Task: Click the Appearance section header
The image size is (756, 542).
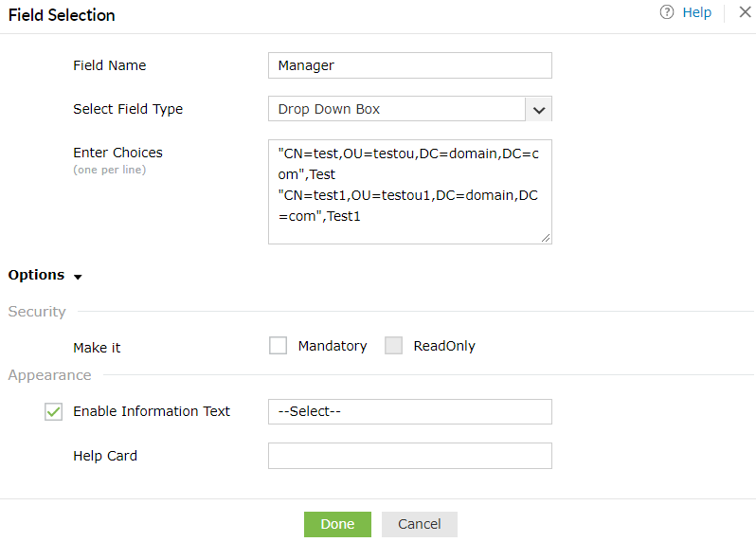Action: 49,375
